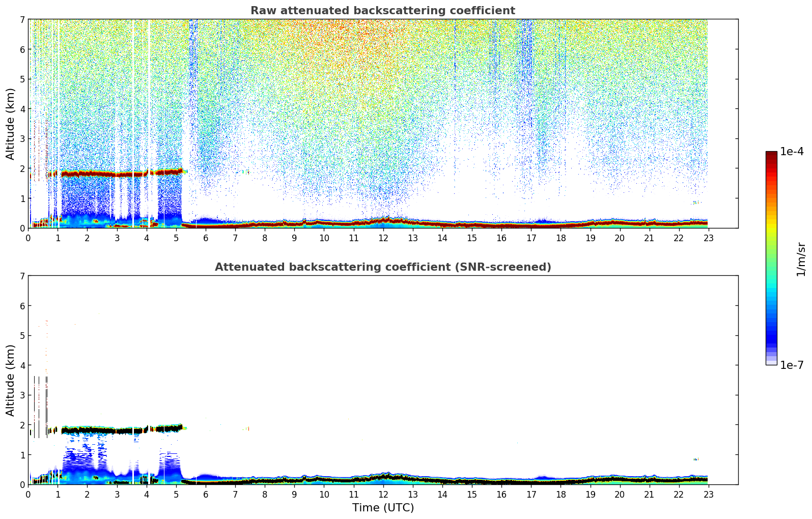Click time tick '6' on top plot axis
812x519 pixels.
[206, 238]
